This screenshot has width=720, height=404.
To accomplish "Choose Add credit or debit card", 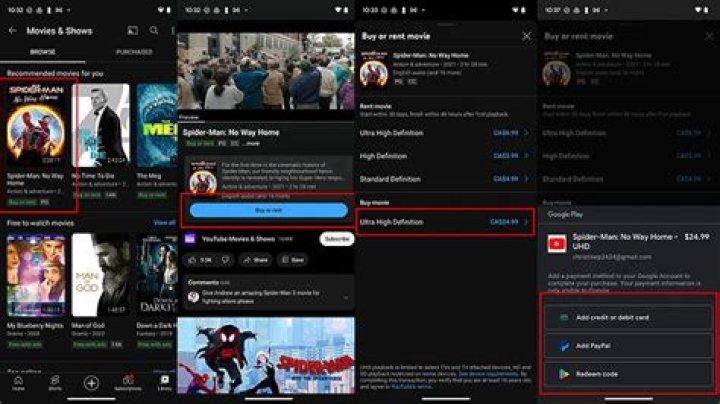I will (628, 317).
